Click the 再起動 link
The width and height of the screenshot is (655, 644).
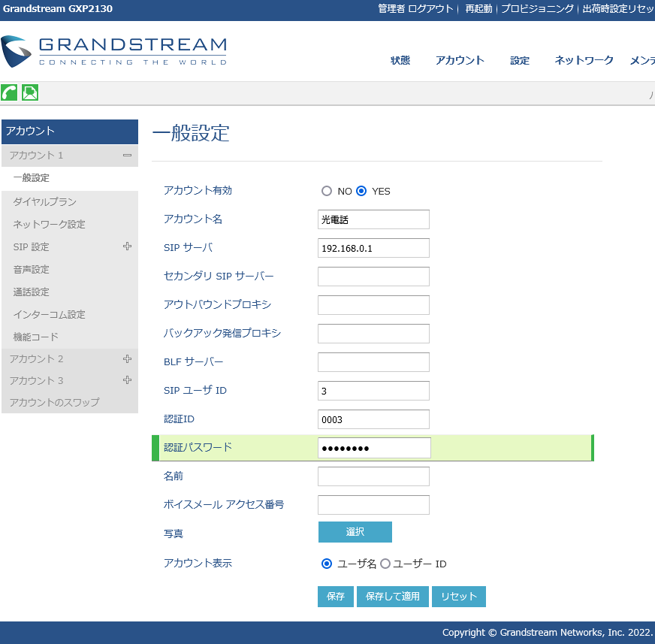[478, 9]
